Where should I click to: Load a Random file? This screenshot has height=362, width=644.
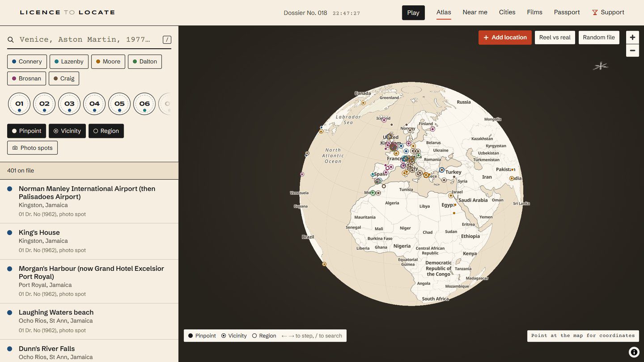599,38
